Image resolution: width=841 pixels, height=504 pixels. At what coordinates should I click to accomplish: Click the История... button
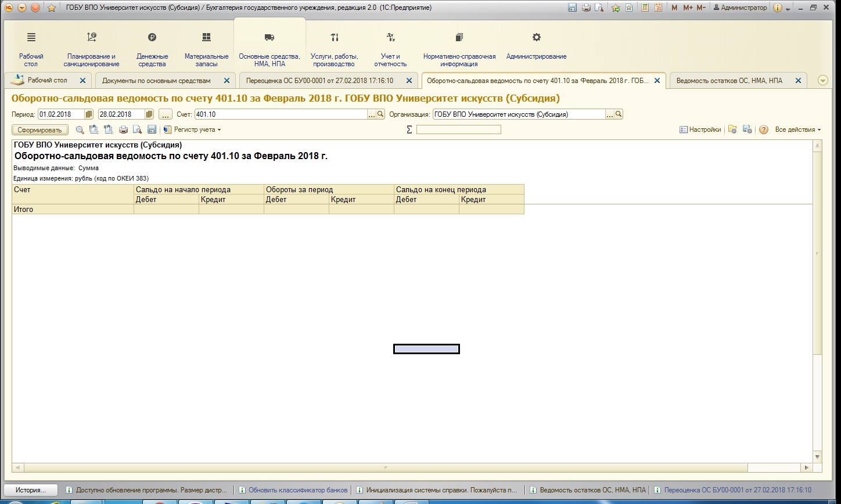click(x=31, y=490)
